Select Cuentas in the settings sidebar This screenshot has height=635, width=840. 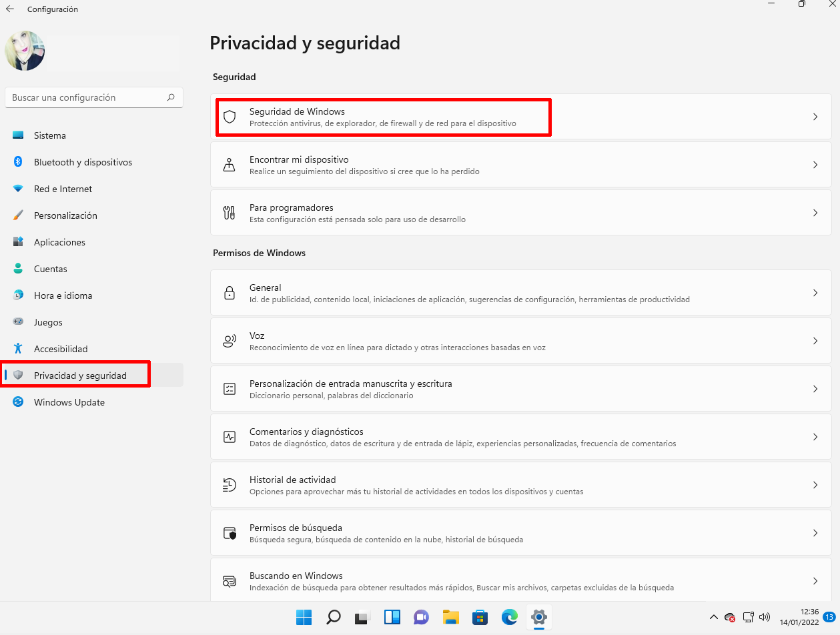(x=50, y=269)
